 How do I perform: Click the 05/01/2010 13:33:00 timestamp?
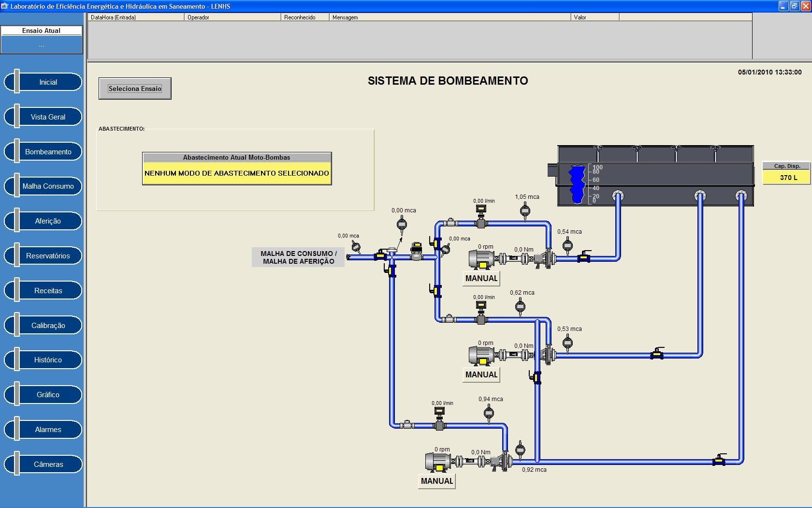[769, 72]
